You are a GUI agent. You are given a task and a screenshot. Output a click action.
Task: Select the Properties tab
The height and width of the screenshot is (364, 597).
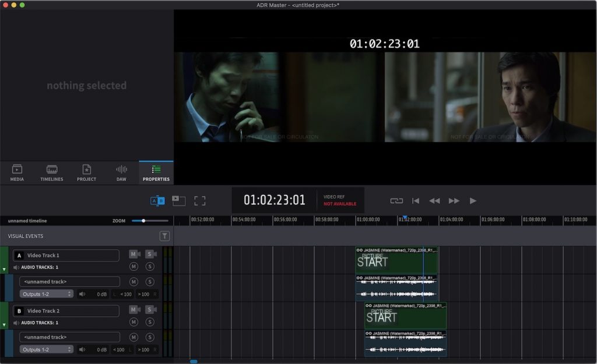tap(156, 172)
